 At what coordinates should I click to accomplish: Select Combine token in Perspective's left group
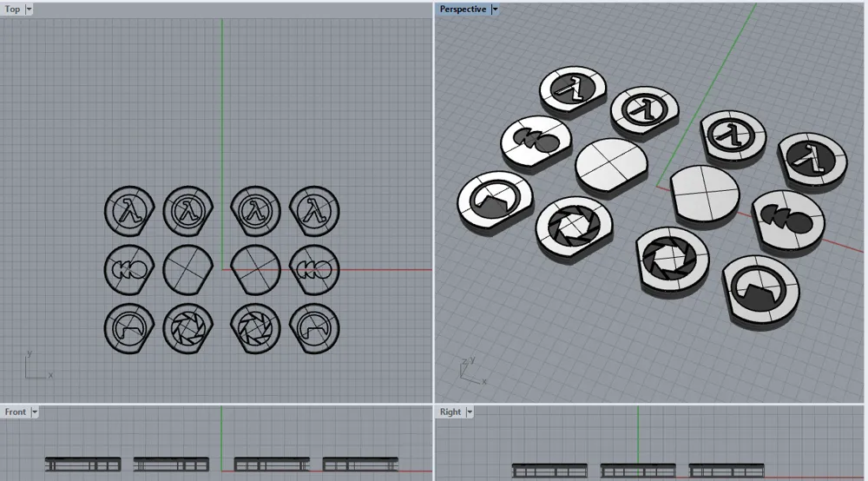click(x=536, y=142)
